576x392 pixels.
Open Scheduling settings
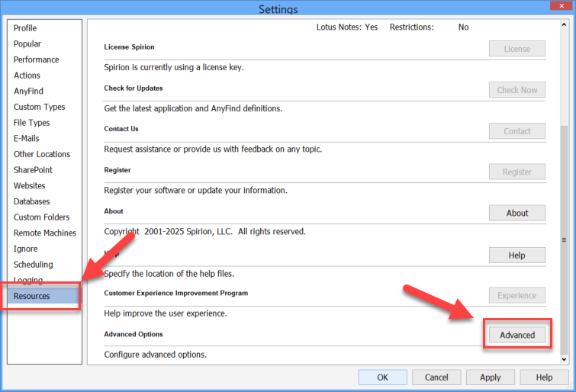coord(33,265)
